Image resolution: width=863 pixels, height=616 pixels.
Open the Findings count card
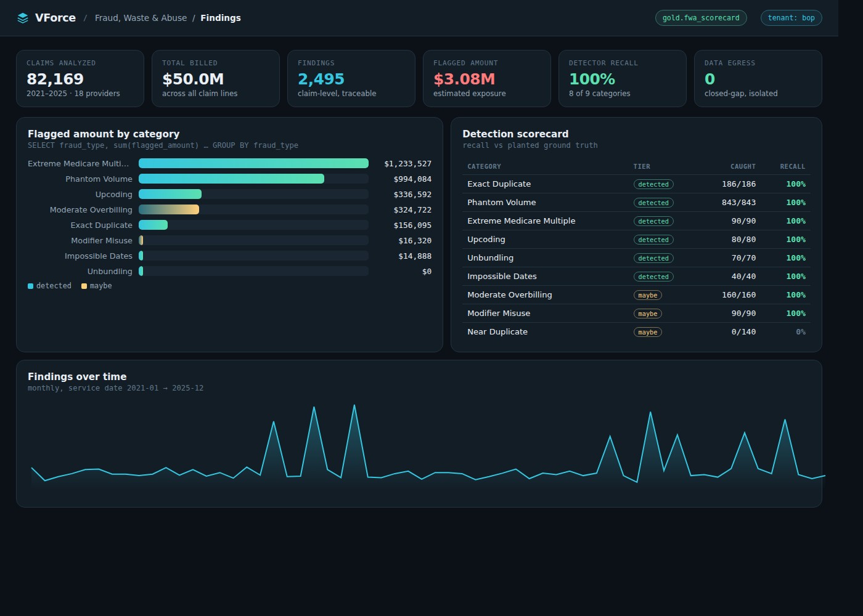[351, 79]
